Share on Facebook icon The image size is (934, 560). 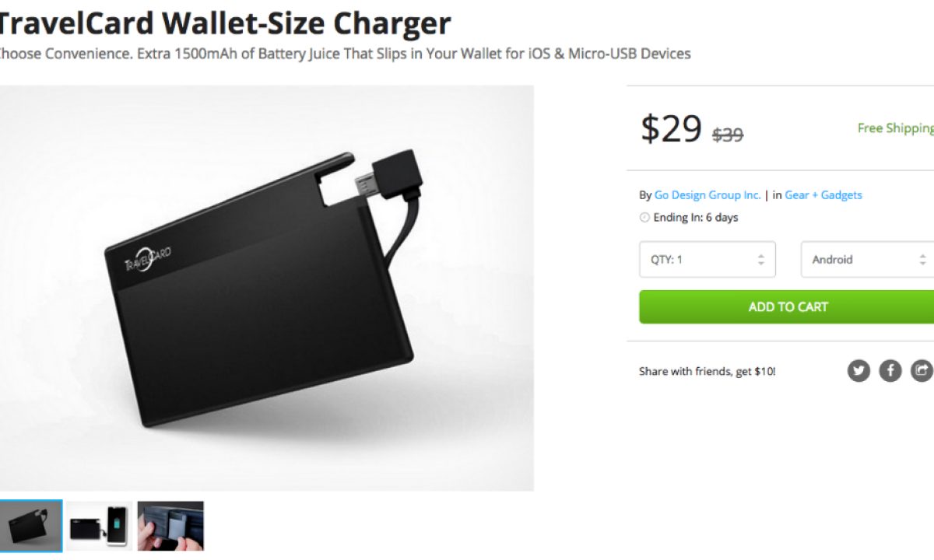pos(890,371)
